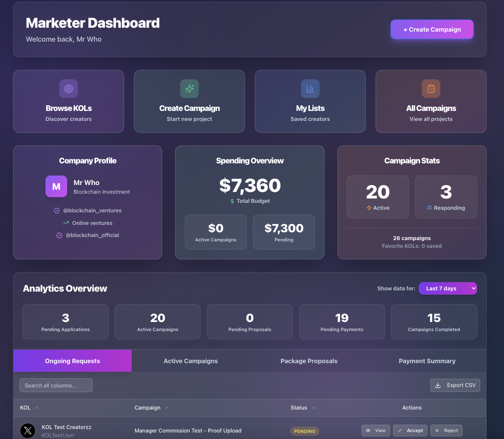504x439 pixels.
Task: Accept the pending request from KOL Test Creatorzz
Action: [410, 430]
